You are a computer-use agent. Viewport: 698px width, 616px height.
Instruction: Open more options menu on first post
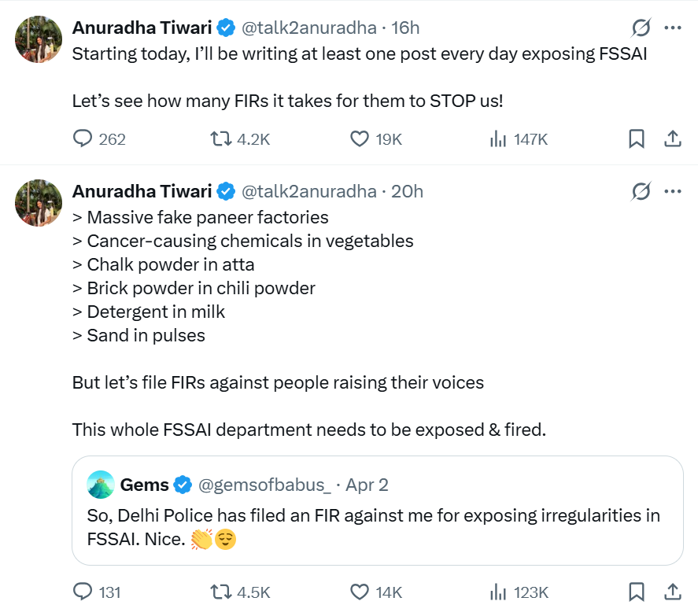pyautogui.click(x=673, y=28)
